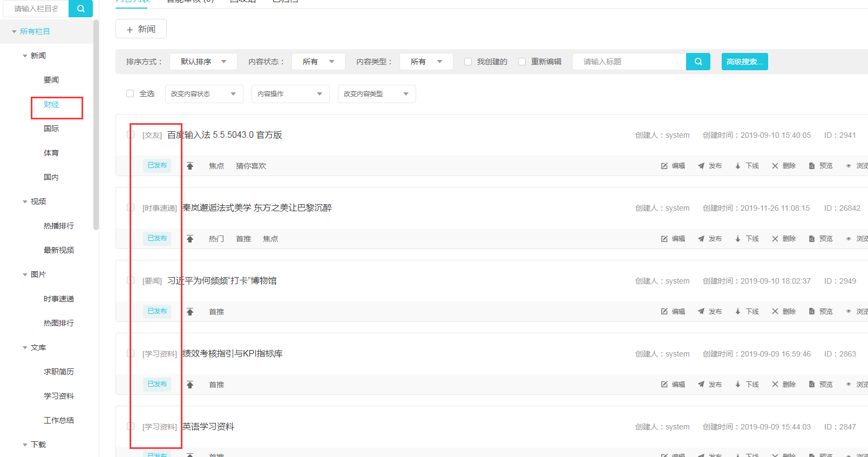
Task: Select the 体育 column
Action: [51, 153]
